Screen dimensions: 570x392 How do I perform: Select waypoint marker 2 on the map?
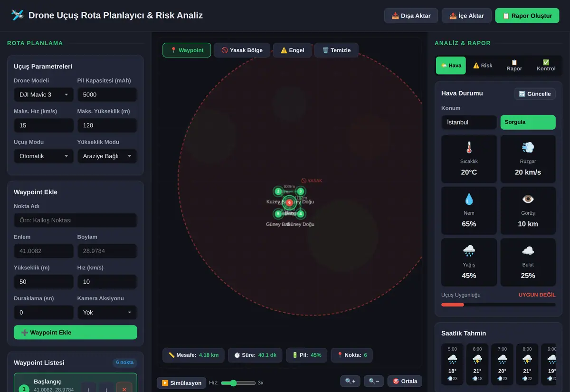click(278, 191)
